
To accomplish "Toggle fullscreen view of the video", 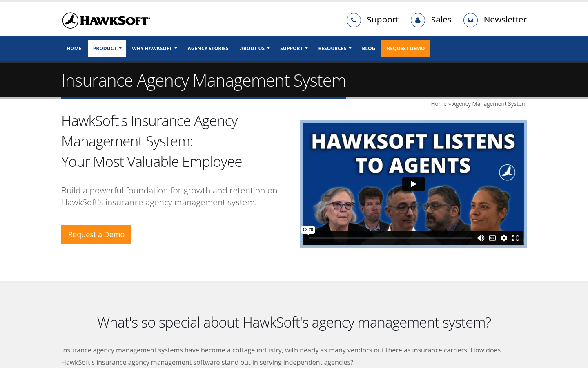I will point(515,238).
